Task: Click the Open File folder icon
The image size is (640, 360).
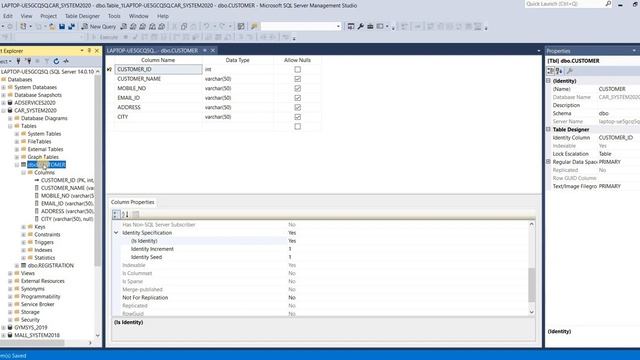Action: 52,27
